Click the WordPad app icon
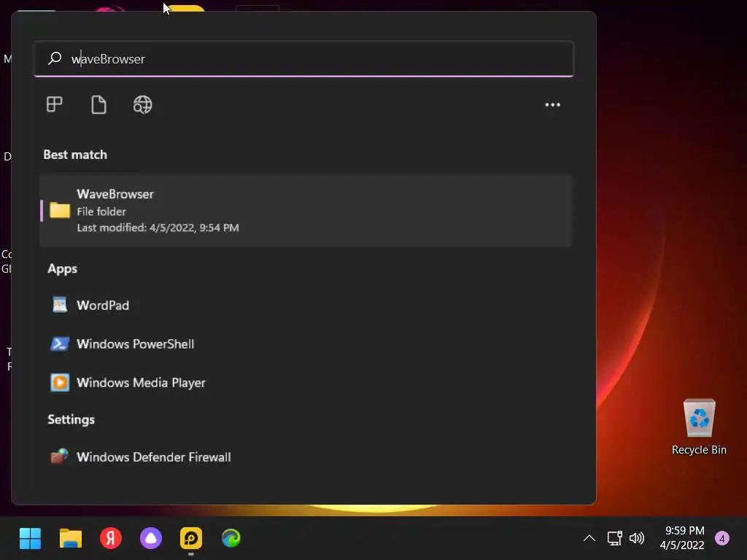 (60, 305)
